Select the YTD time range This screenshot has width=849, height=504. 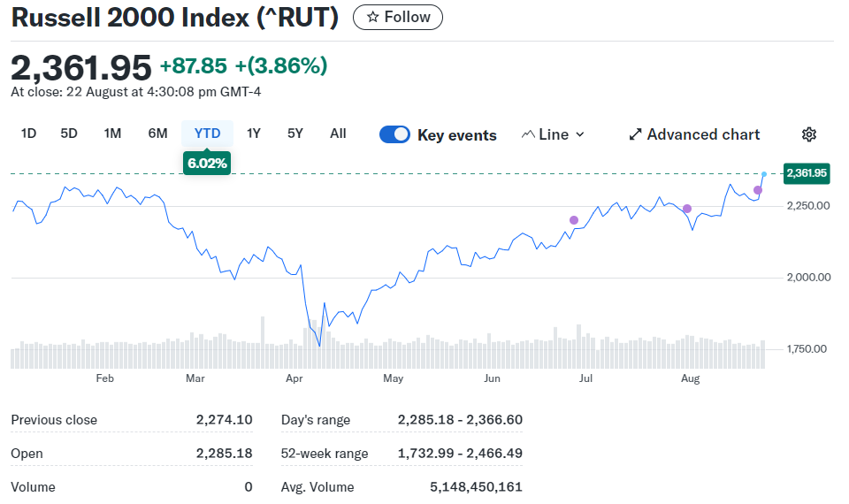207,134
